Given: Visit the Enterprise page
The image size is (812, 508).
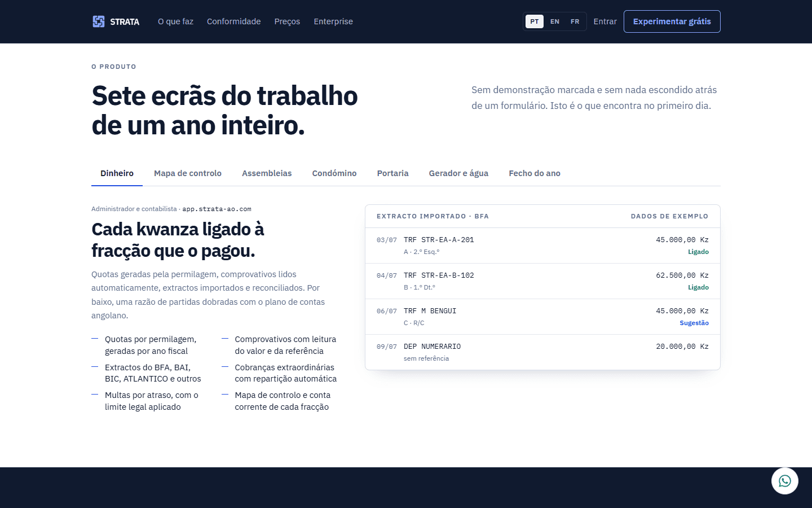Looking at the screenshot, I should (x=333, y=21).
